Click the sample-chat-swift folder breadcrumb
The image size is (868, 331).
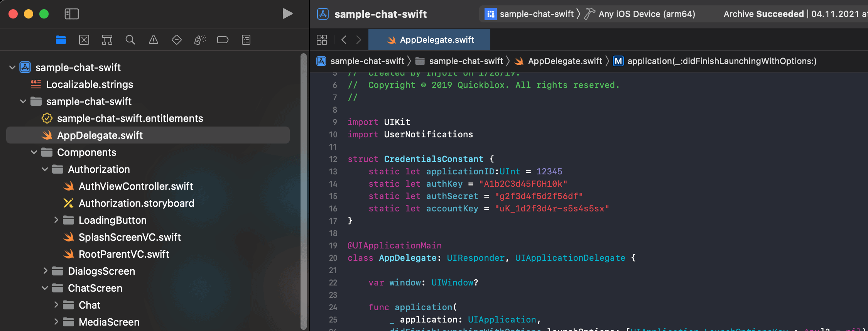459,61
